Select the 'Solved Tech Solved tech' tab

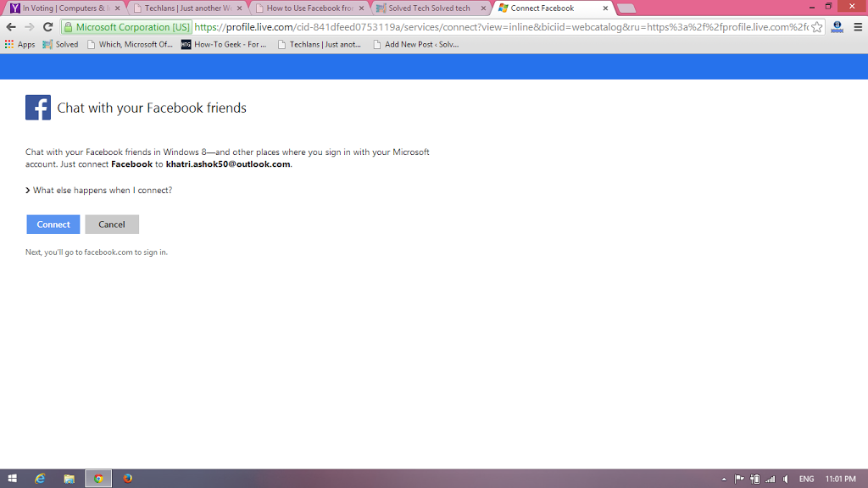coord(429,8)
